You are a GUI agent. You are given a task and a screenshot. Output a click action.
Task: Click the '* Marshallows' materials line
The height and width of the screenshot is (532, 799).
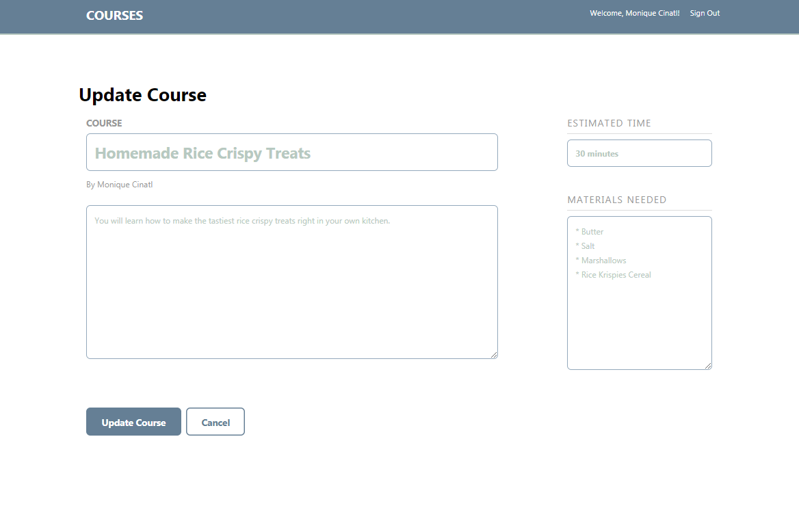tap(601, 261)
